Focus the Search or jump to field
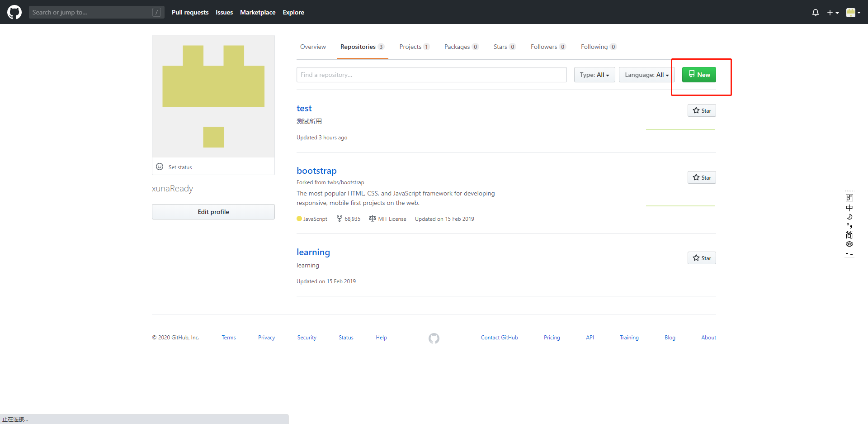Image resolution: width=868 pixels, height=424 pixels. pos(96,12)
